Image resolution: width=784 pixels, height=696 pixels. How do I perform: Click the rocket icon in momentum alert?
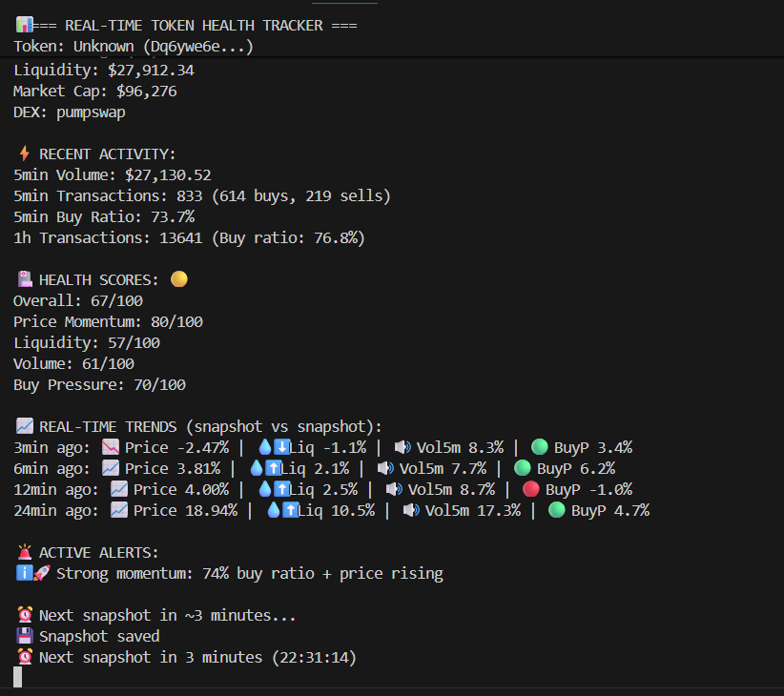pyautogui.click(x=42, y=573)
